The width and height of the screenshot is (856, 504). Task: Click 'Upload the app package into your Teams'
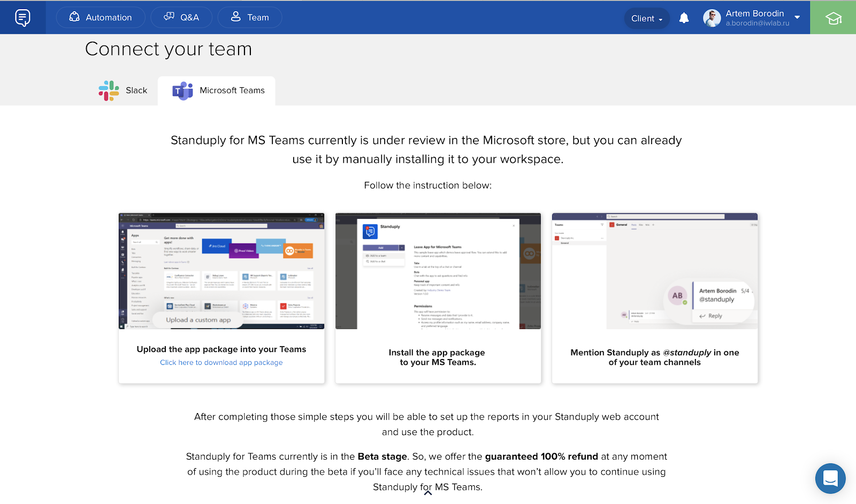click(x=221, y=349)
